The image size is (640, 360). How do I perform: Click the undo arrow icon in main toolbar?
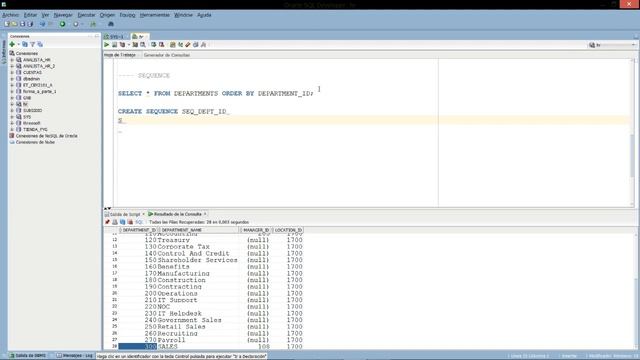click(42, 24)
